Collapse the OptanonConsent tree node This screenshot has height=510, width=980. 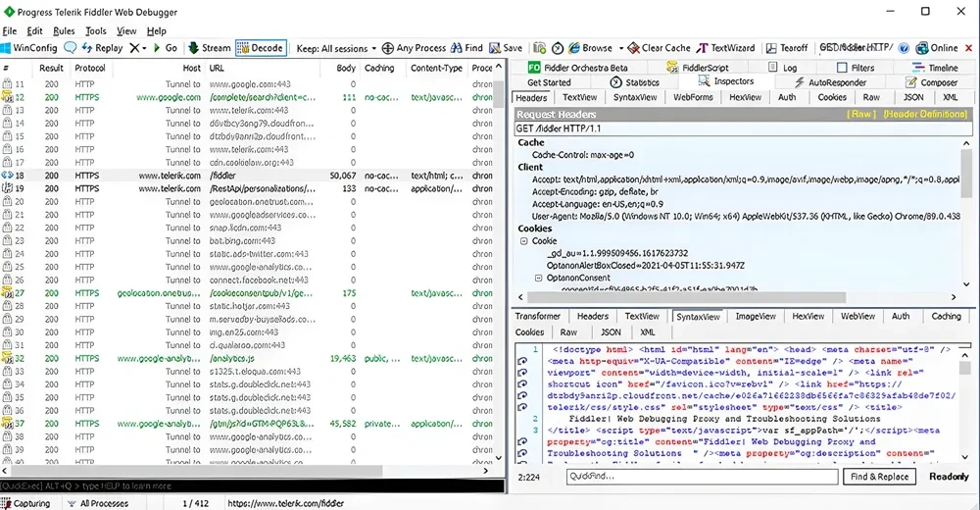pyautogui.click(x=538, y=278)
